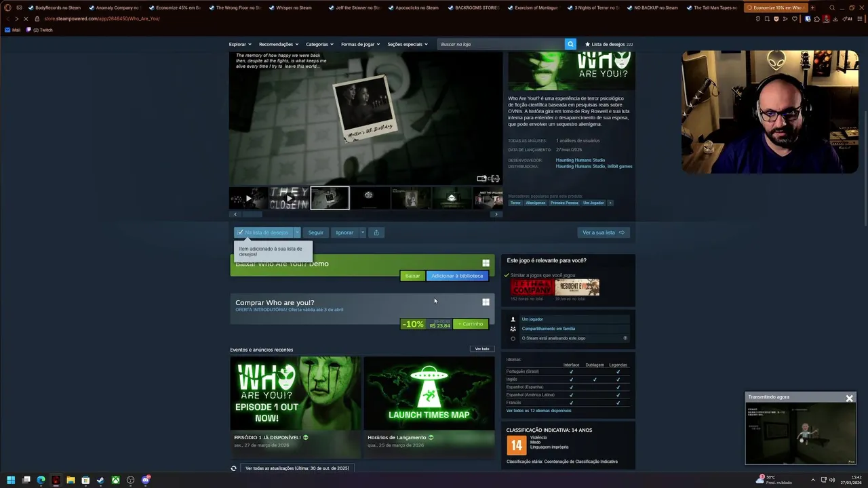Click the Terror tag

pyautogui.click(x=515, y=203)
